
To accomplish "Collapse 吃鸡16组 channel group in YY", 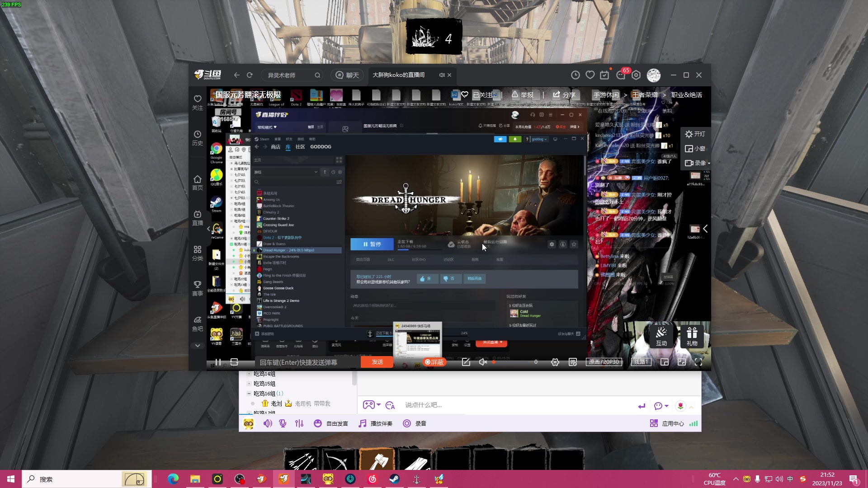I will [x=249, y=394].
